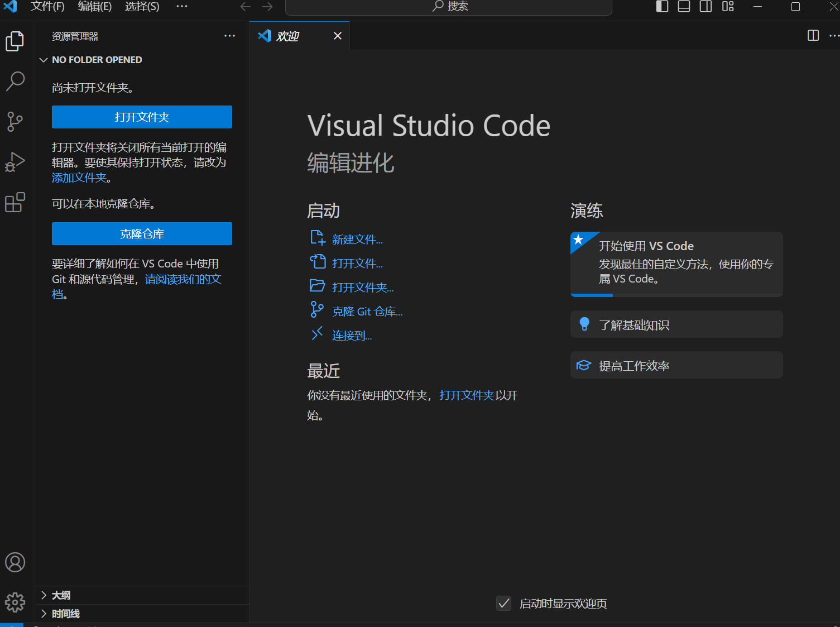Open Run and Debug view
This screenshot has height=627, width=840.
(x=15, y=162)
